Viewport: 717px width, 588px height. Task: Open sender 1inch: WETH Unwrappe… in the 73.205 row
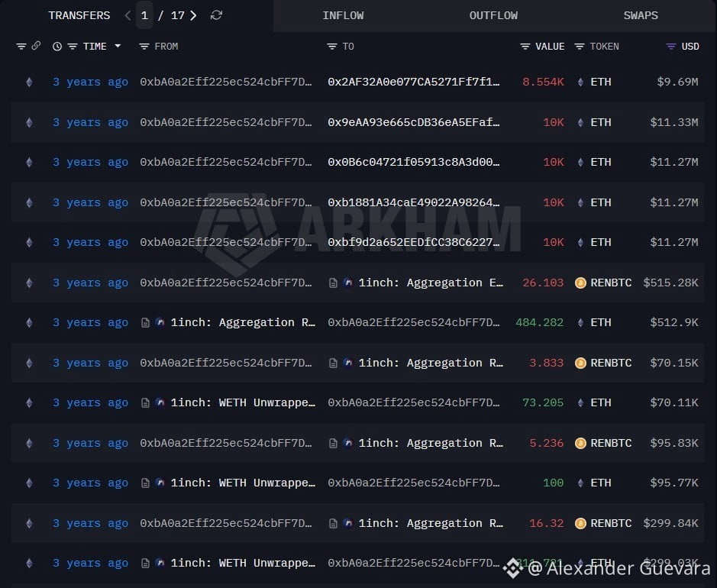click(x=243, y=402)
